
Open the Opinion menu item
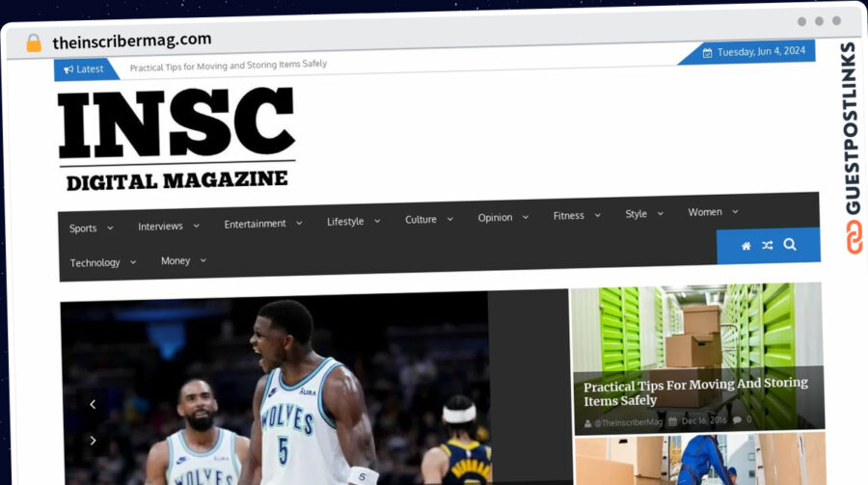point(495,218)
